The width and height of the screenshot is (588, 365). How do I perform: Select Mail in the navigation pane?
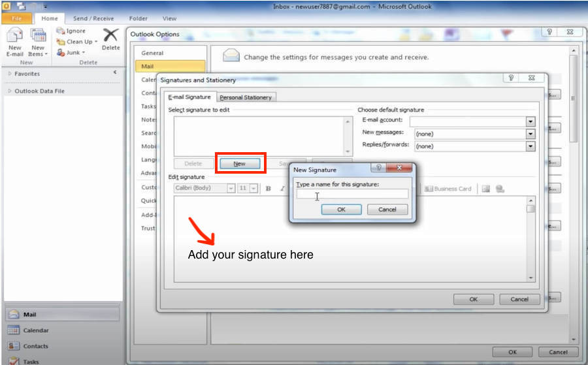[62, 315]
